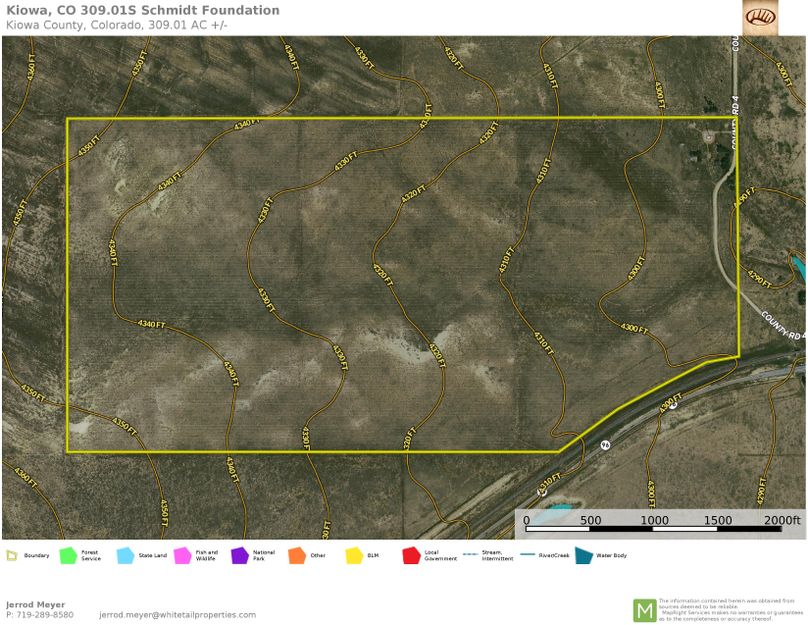The width and height of the screenshot is (808, 625).
Task: Select the Local Government legend icon
Action: tap(410, 555)
